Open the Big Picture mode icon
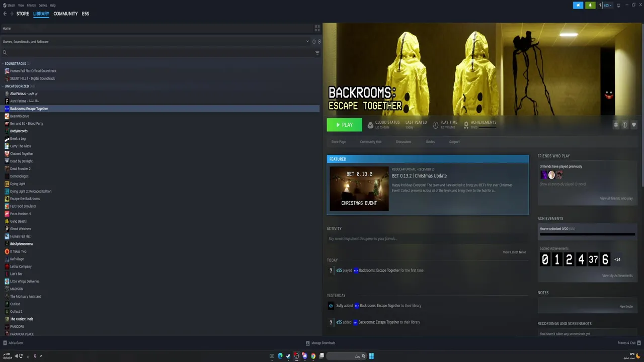Viewport: 644px width, 362px height. [x=618, y=6]
